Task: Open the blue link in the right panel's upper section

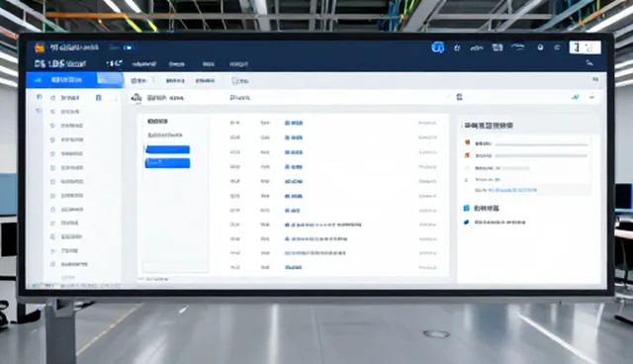Action: [512, 190]
